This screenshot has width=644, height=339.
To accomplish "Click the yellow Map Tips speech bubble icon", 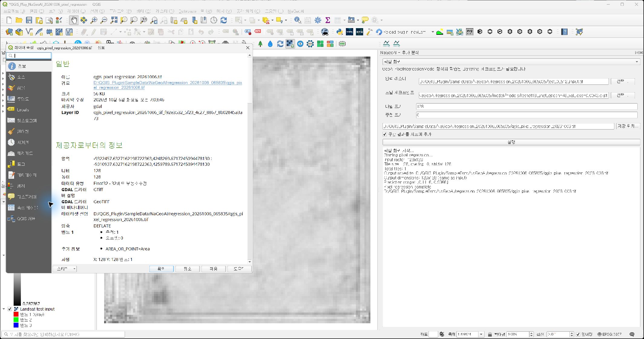I will coord(365,20).
